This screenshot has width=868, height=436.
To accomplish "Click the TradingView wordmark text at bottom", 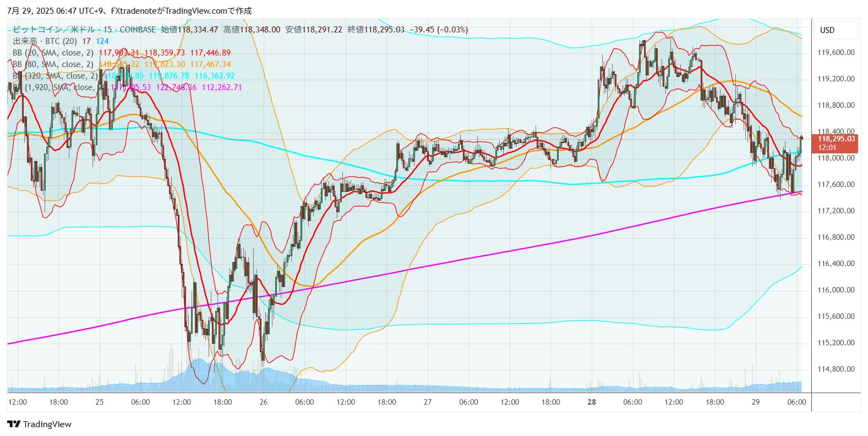I will tap(47, 424).
